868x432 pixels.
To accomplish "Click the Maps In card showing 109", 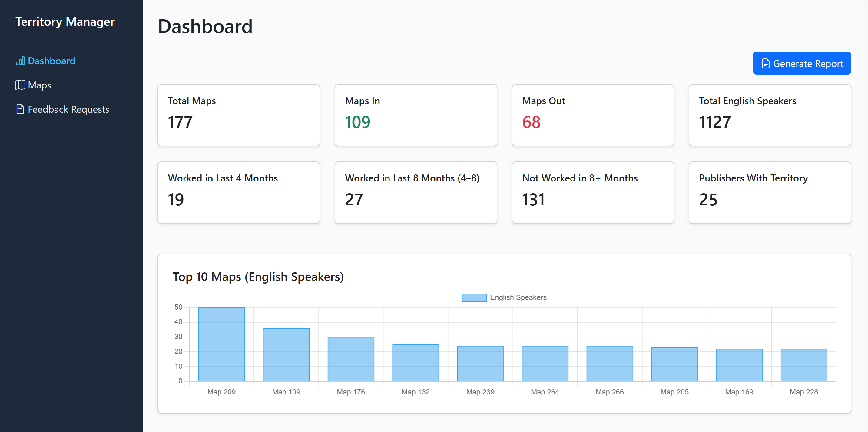I will tap(416, 115).
